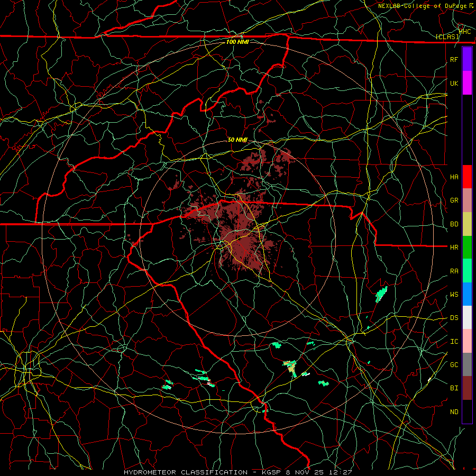The image size is (476, 476).
Task: Pick the dark green HR heavy rain swatch
Action: 467,248
